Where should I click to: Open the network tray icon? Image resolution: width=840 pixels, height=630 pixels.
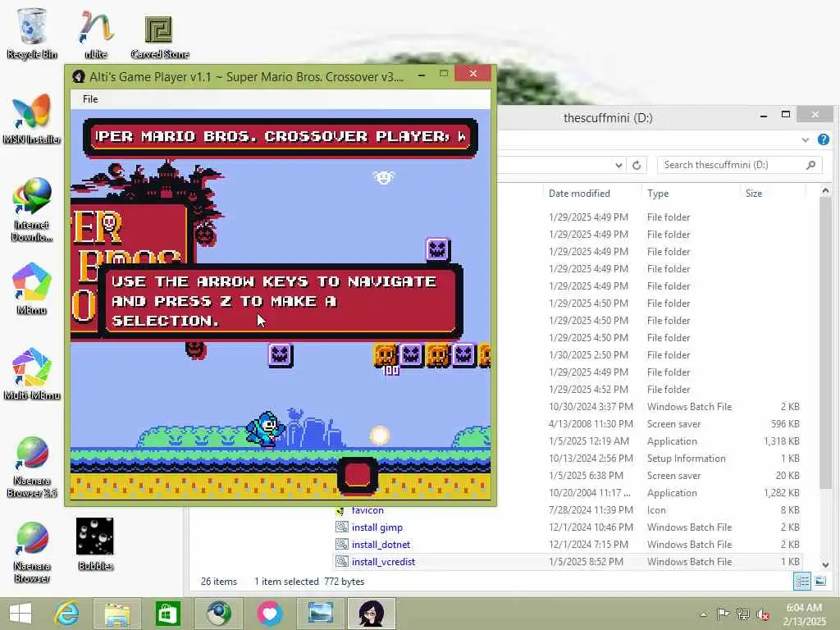tap(742, 614)
